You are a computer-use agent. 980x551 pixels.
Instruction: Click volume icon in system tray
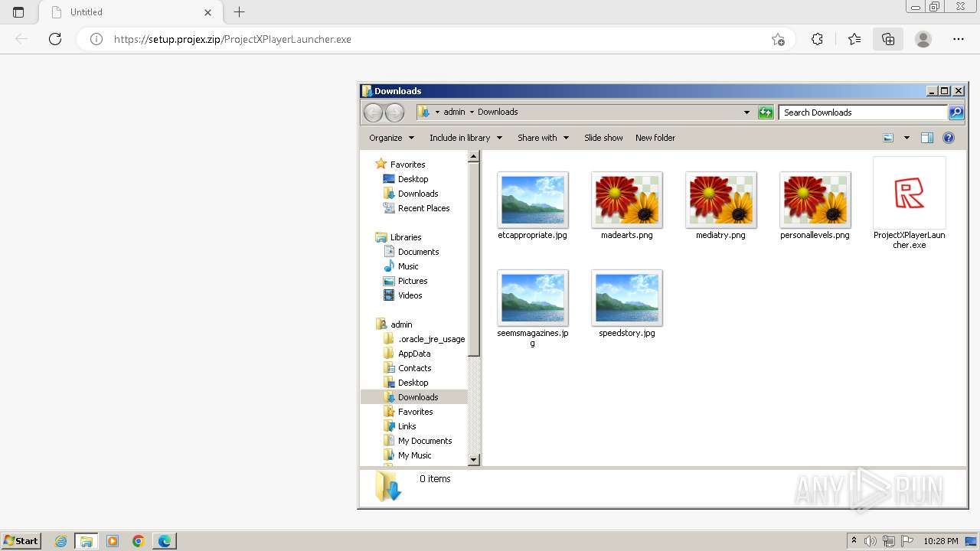point(871,541)
